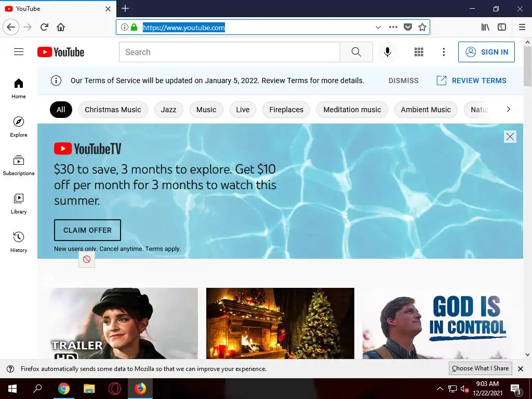Open Library in YouTube sidebar
Viewport: 532px width, 399px height.
[x=19, y=204]
